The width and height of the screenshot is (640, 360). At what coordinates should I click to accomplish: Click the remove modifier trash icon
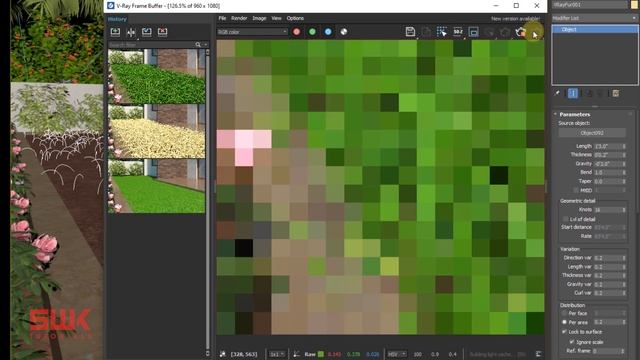pyautogui.click(x=600, y=93)
